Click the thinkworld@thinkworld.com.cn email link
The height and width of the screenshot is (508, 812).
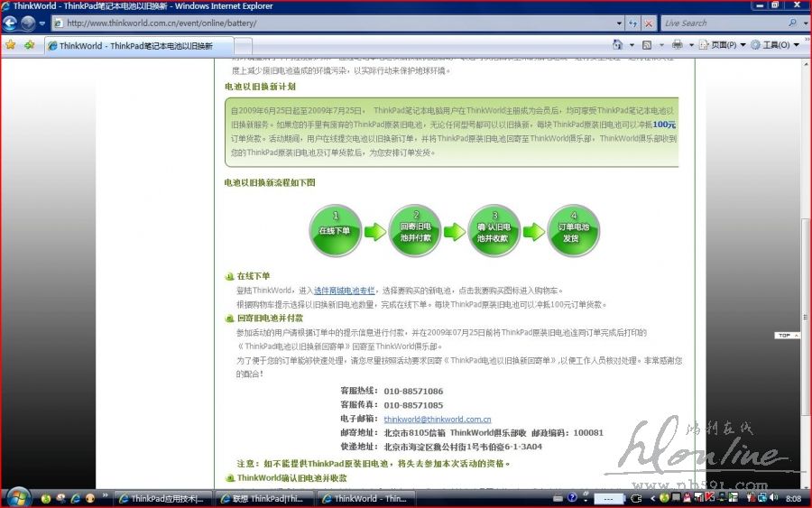pyautogui.click(x=438, y=420)
